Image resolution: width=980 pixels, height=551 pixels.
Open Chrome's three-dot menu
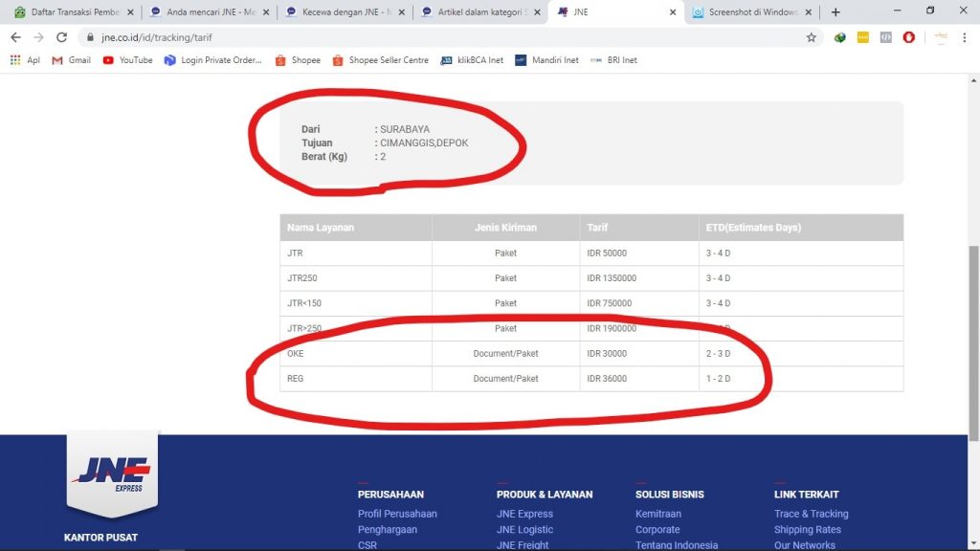coord(962,36)
